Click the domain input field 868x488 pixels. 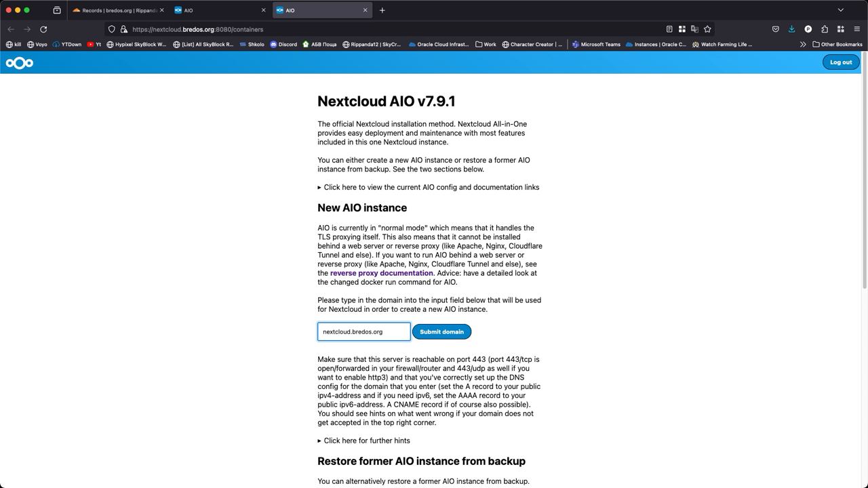coord(364,332)
